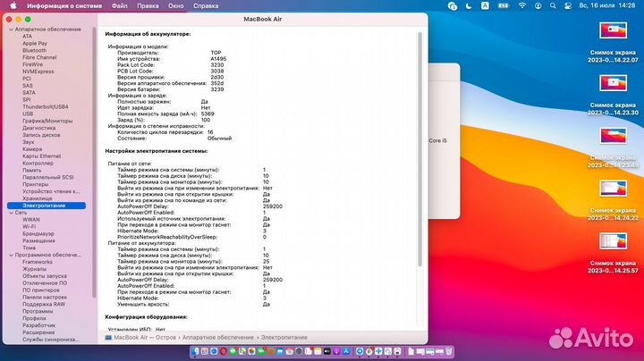Open Spotlight search icon
Image resolution: width=644 pixels, height=361 pixels.
553,5
